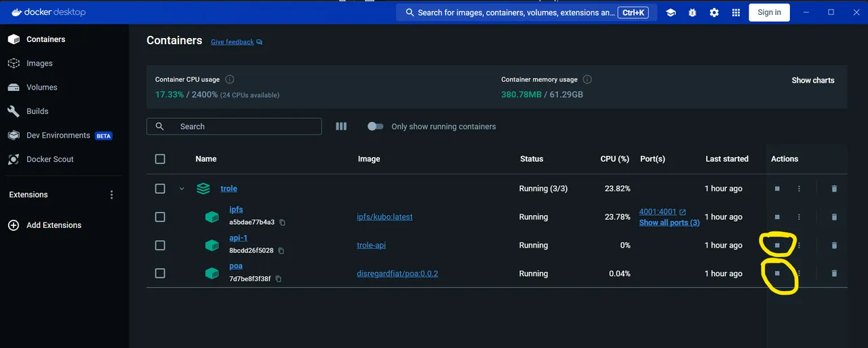Tick the checkbox for ipfs container

(x=160, y=217)
